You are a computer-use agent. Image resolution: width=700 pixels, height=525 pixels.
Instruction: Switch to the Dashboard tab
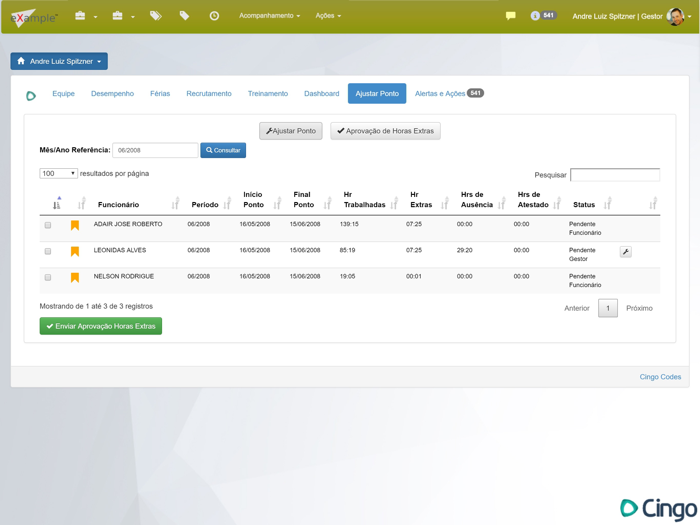321,94
